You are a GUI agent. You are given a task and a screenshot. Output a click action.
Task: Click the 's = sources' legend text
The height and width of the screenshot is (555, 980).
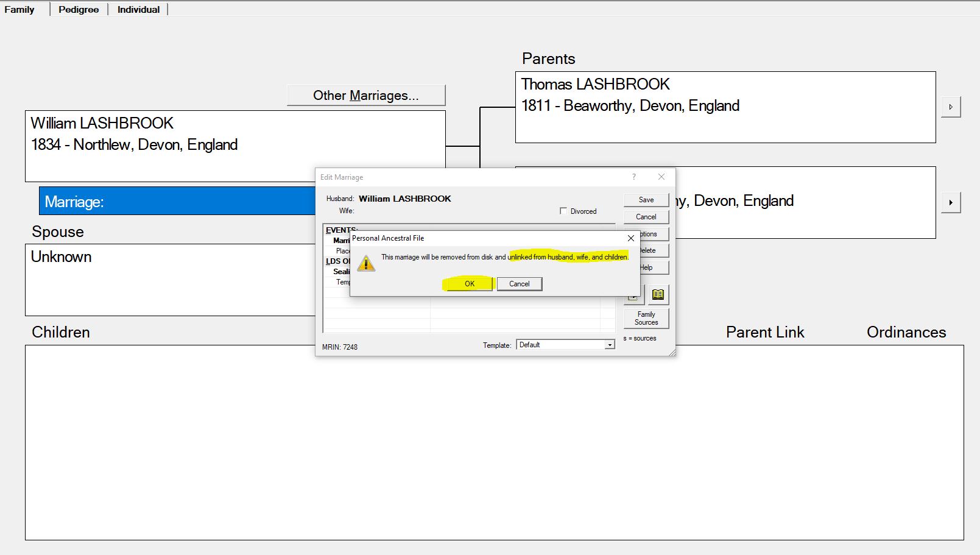[640, 338]
